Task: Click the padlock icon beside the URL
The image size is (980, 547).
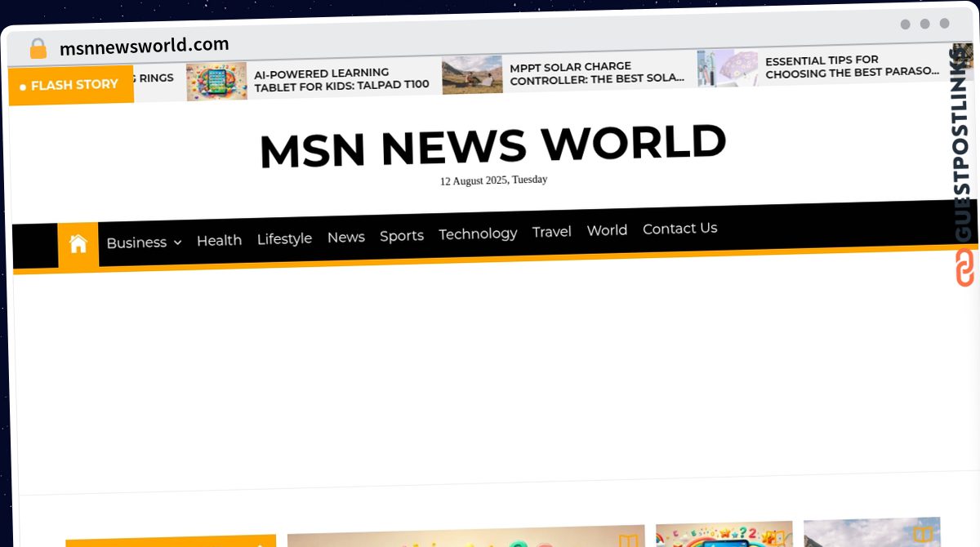Action: [38, 49]
